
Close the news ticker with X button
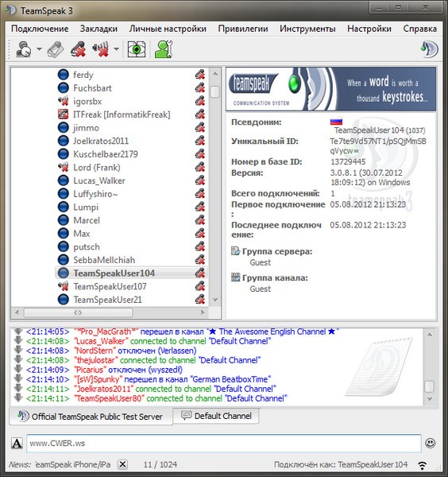pyautogui.click(x=122, y=464)
